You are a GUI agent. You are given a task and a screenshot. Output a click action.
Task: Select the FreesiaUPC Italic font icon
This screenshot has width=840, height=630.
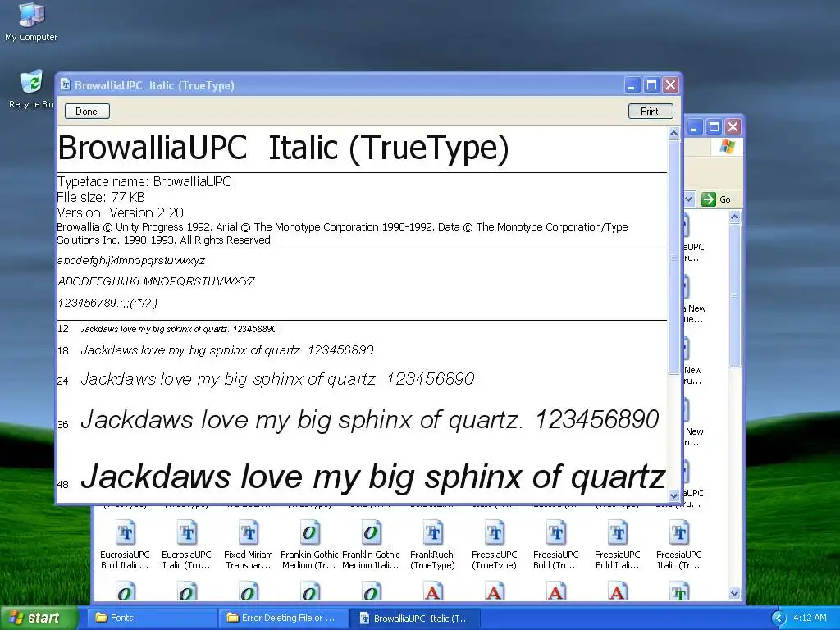click(678, 545)
